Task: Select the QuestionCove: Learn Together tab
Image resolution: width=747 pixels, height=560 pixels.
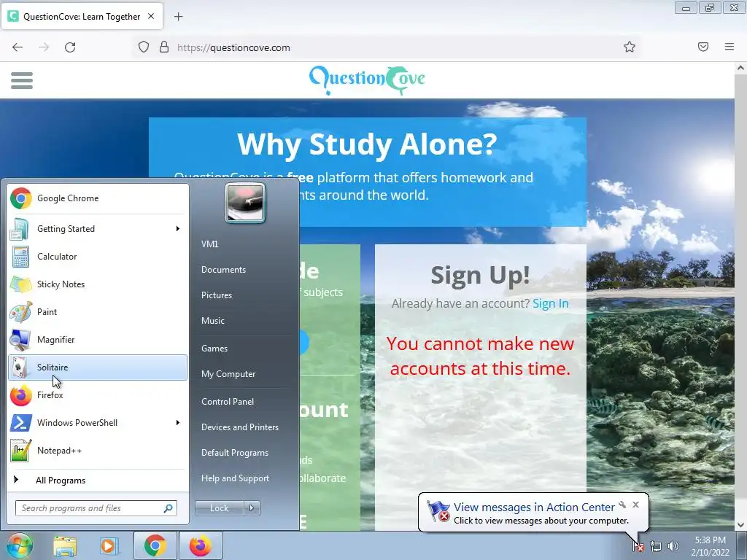Action: (x=82, y=16)
